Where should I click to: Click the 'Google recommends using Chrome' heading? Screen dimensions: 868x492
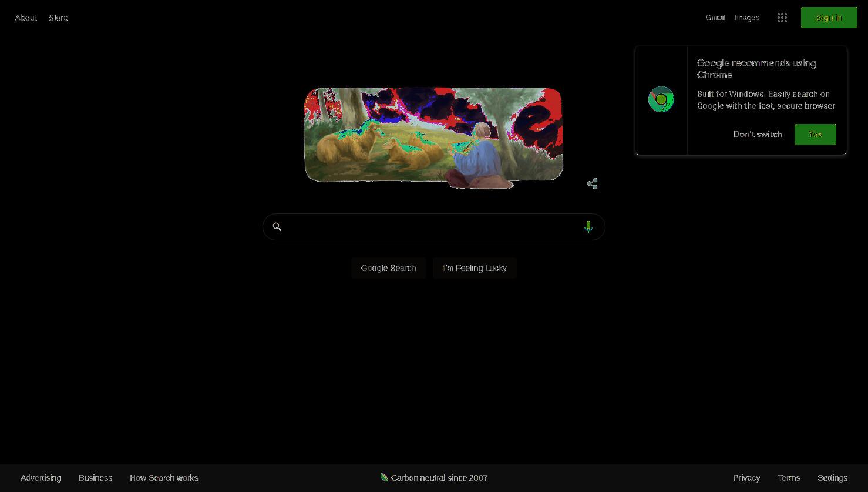pos(756,69)
